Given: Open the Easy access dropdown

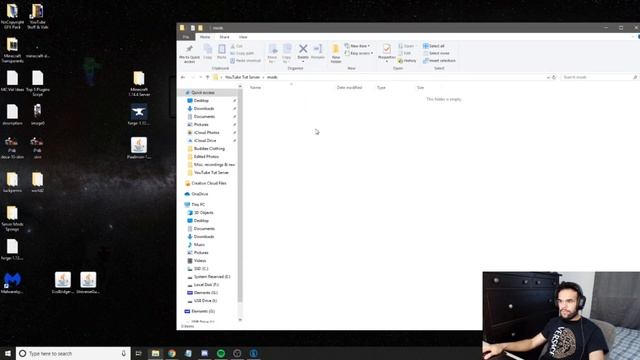Looking at the screenshot, I should [359, 53].
